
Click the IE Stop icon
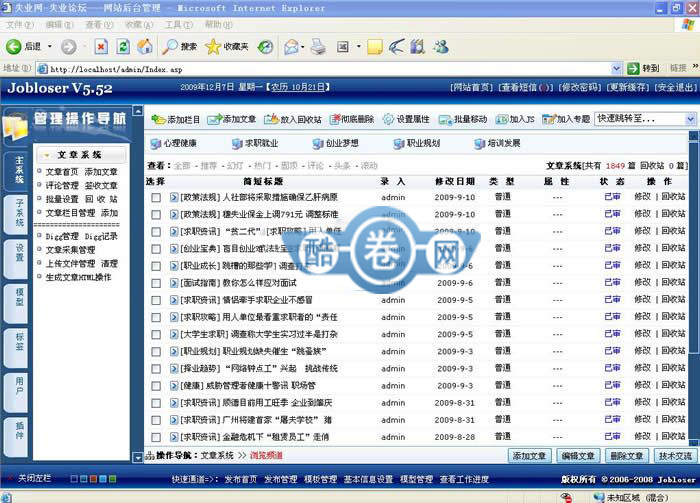click(101, 46)
